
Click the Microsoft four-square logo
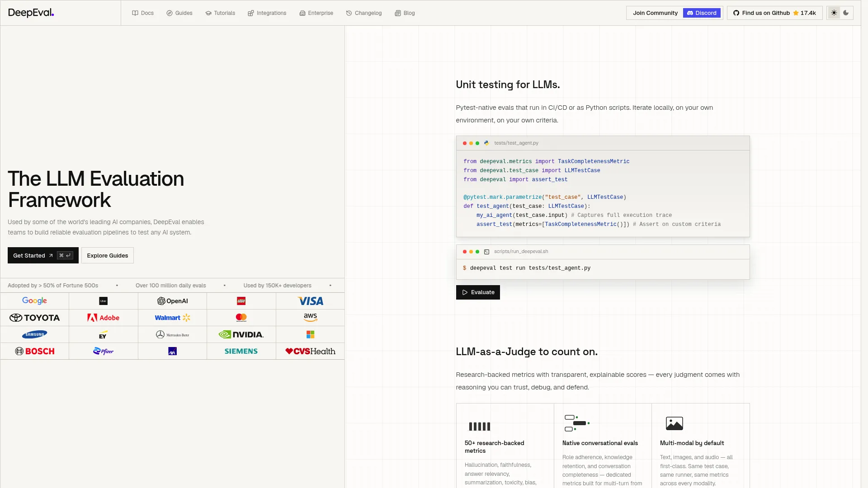pos(311,334)
